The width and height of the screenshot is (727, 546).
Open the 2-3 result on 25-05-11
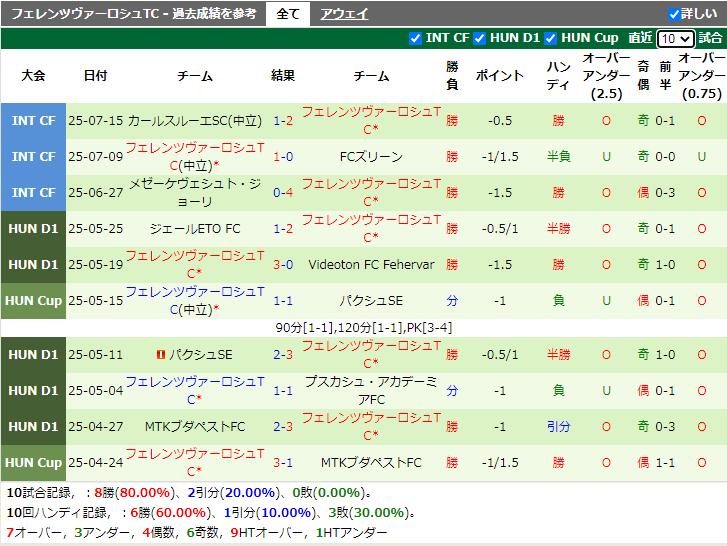283,355
